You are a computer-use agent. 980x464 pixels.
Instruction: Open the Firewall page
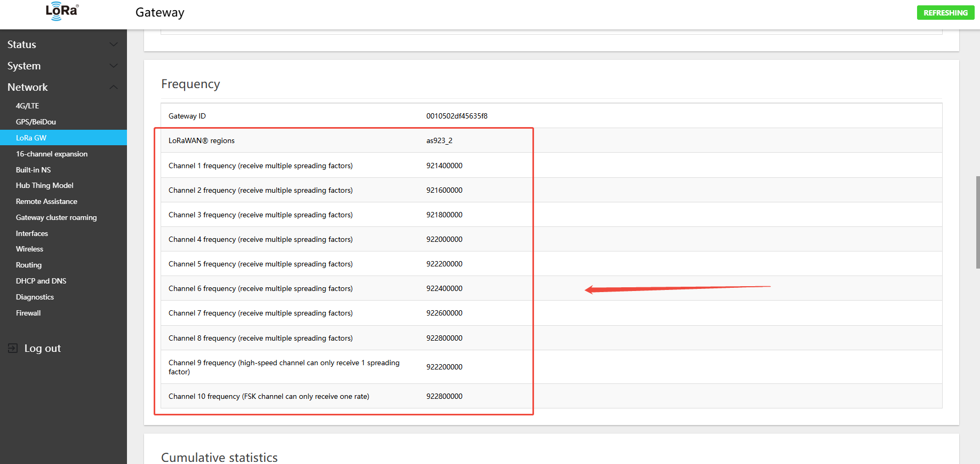(28, 313)
